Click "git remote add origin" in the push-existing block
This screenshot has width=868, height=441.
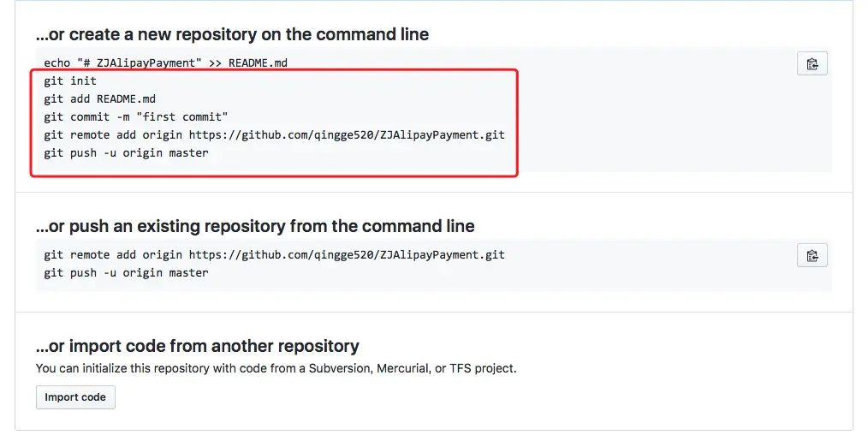113,255
